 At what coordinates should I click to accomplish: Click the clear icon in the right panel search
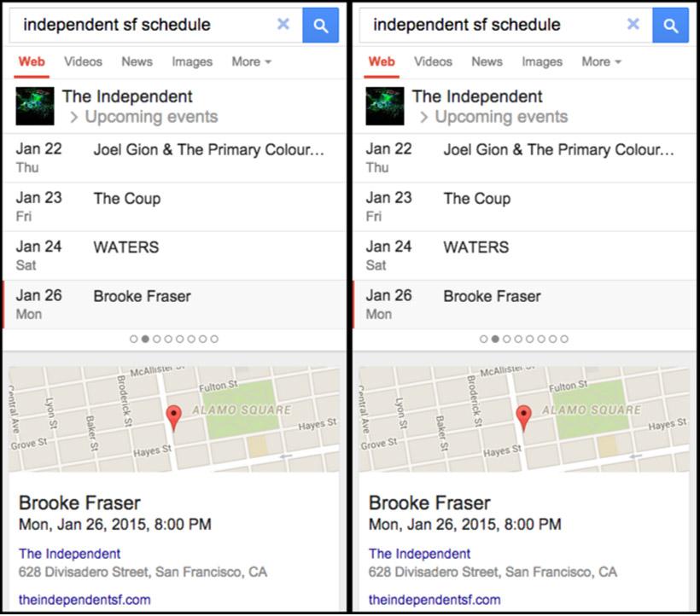pos(633,25)
